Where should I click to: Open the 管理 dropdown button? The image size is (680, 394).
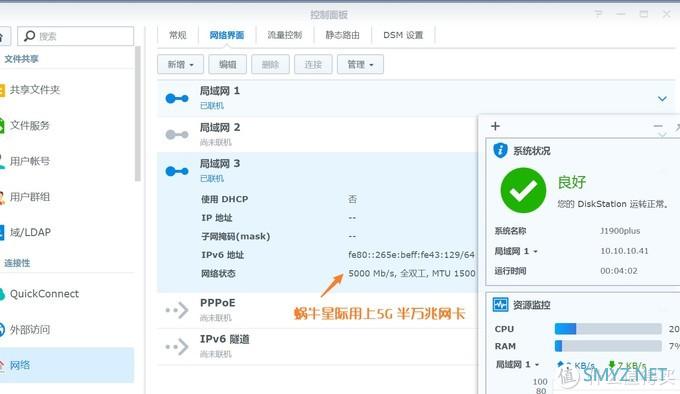pos(360,65)
